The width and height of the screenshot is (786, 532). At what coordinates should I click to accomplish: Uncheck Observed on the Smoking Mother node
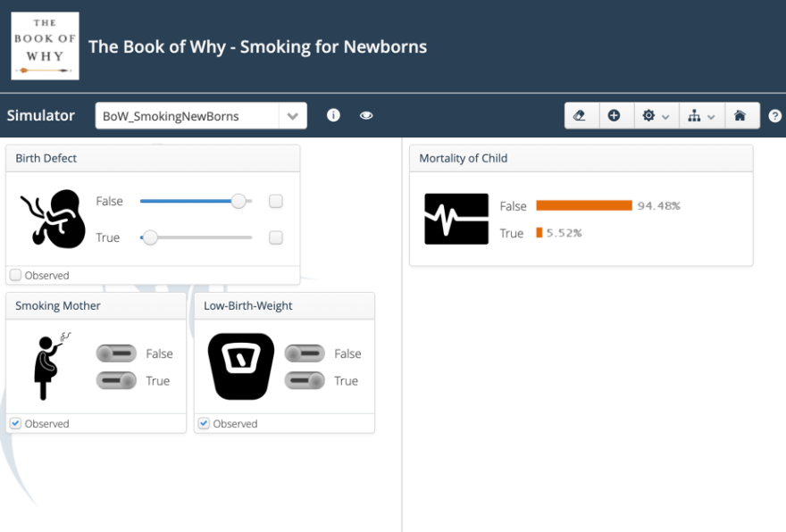[x=15, y=423]
